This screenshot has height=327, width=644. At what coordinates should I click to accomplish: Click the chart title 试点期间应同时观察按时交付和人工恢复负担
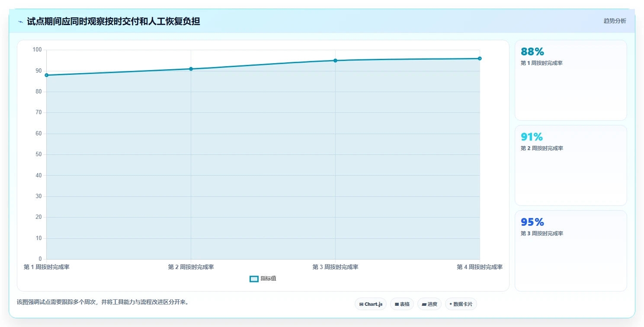pyautogui.click(x=113, y=22)
